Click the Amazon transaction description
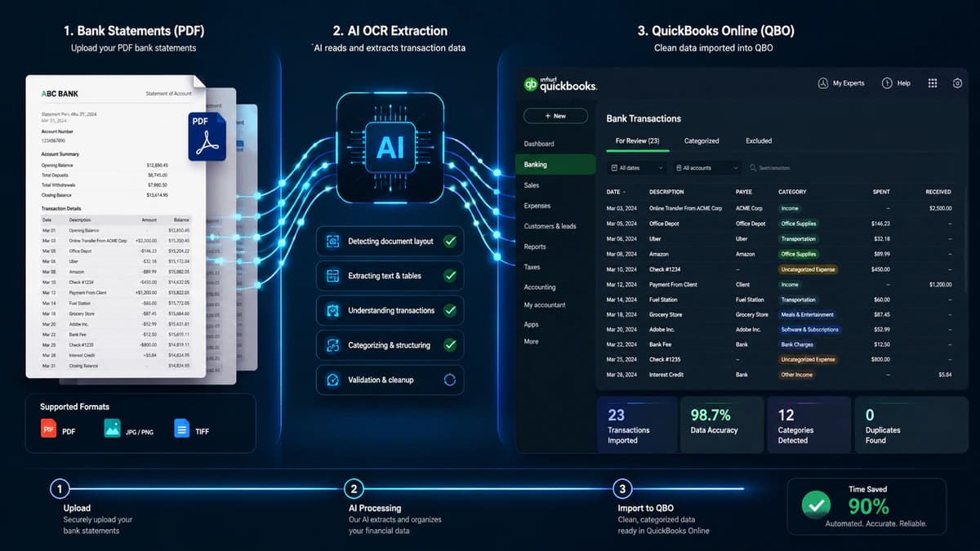Image resolution: width=980 pixels, height=551 pixels. (661, 254)
